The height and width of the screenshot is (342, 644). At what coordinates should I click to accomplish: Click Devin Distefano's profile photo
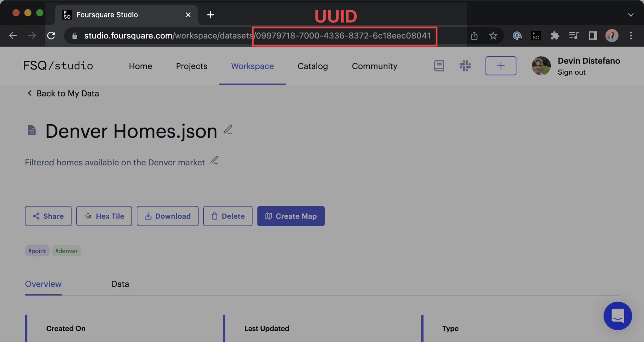(541, 66)
